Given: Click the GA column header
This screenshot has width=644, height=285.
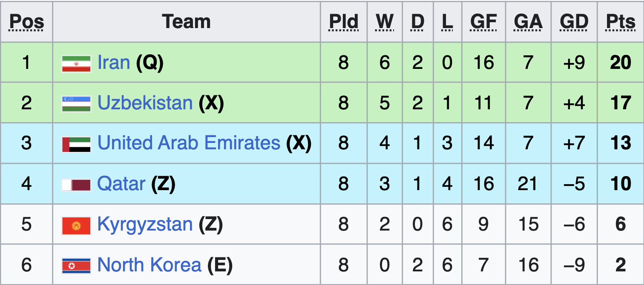Looking at the screenshot, I should tap(528, 22).
